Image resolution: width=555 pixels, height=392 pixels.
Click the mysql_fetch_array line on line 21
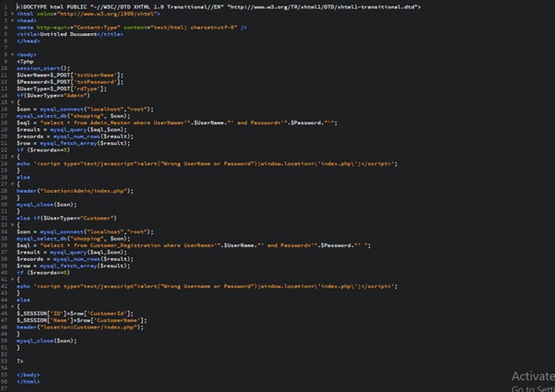(73, 143)
